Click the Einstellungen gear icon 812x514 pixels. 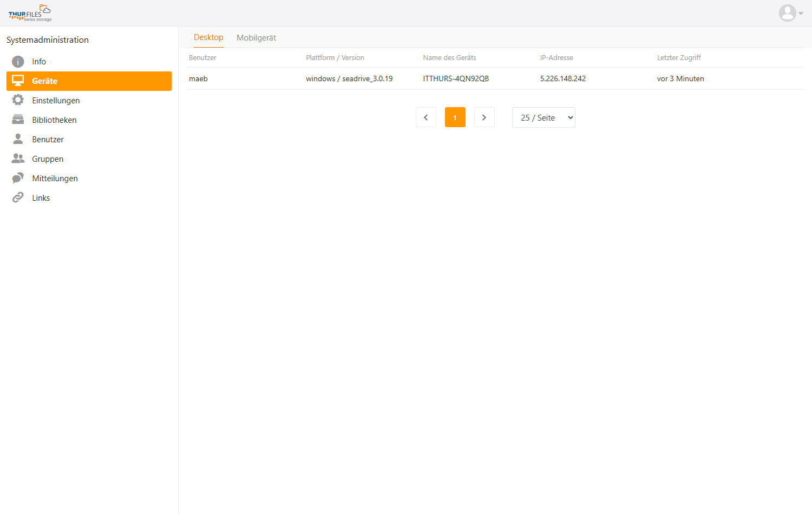(18, 100)
